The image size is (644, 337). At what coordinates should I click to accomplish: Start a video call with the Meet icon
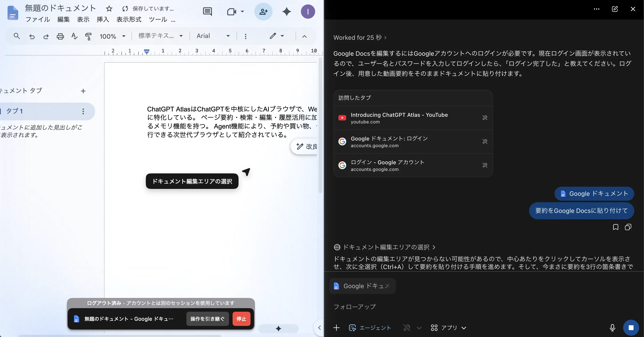pos(231,12)
